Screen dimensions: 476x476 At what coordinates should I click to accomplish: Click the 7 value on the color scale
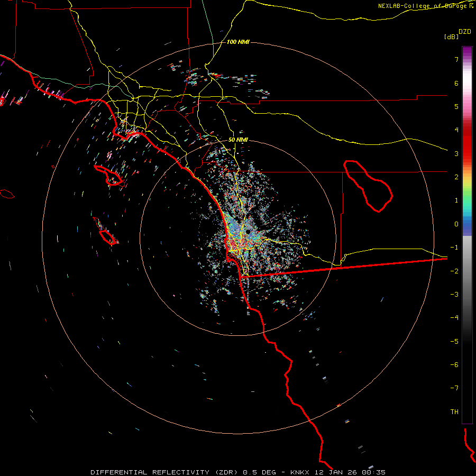(x=456, y=59)
